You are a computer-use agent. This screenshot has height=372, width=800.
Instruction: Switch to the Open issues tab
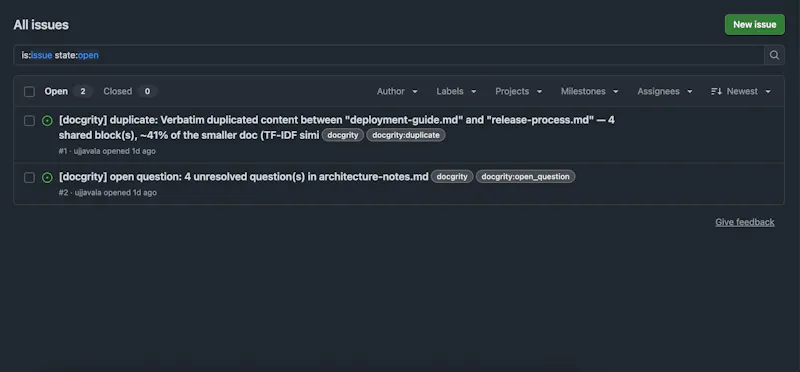[x=68, y=91]
